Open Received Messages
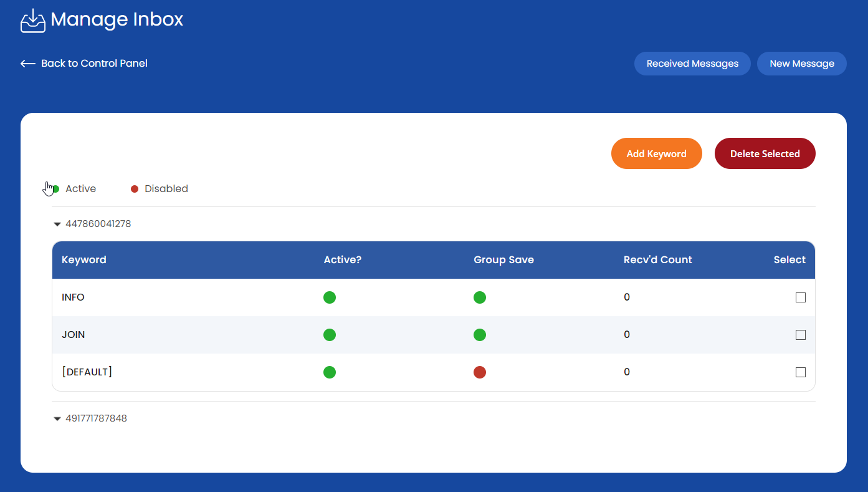 pyautogui.click(x=692, y=64)
